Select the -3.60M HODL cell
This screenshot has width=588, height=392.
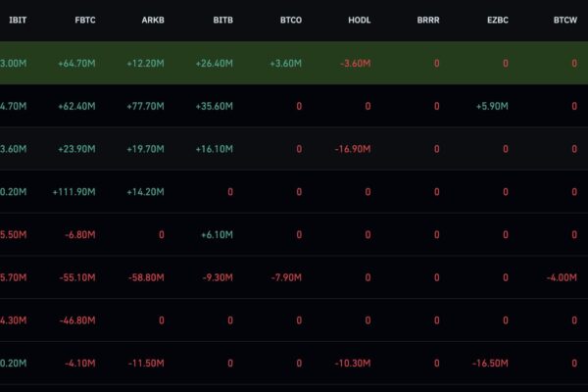click(x=356, y=64)
